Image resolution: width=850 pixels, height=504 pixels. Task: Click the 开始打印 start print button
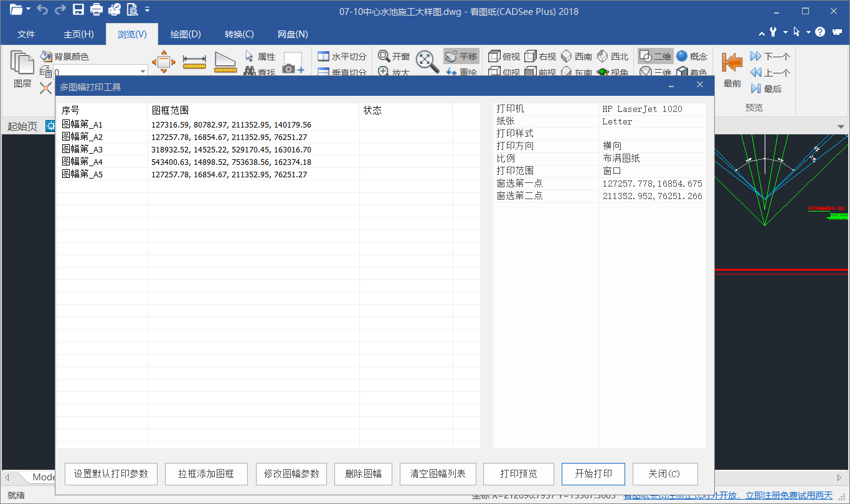pyautogui.click(x=593, y=474)
